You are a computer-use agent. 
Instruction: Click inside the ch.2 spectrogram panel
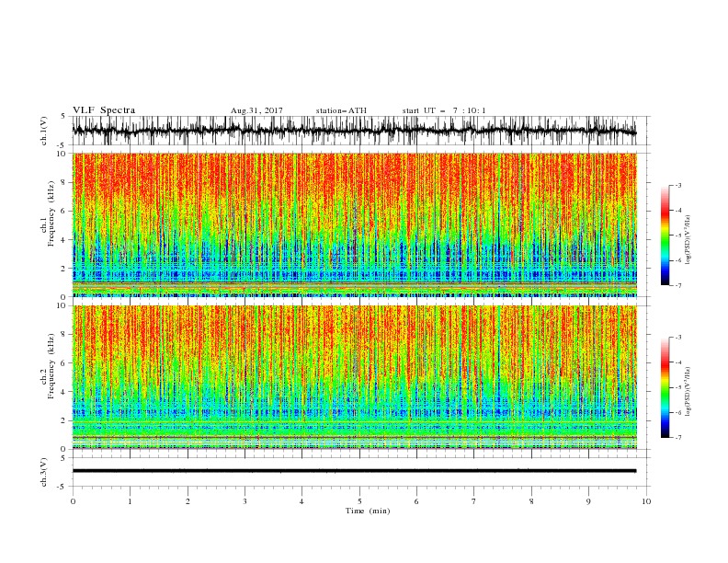(354, 377)
